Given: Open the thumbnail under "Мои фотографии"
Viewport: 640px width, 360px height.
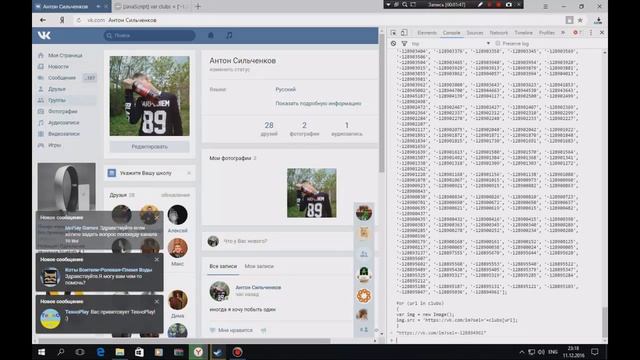Looking at the screenshot, I should tap(312, 193).
